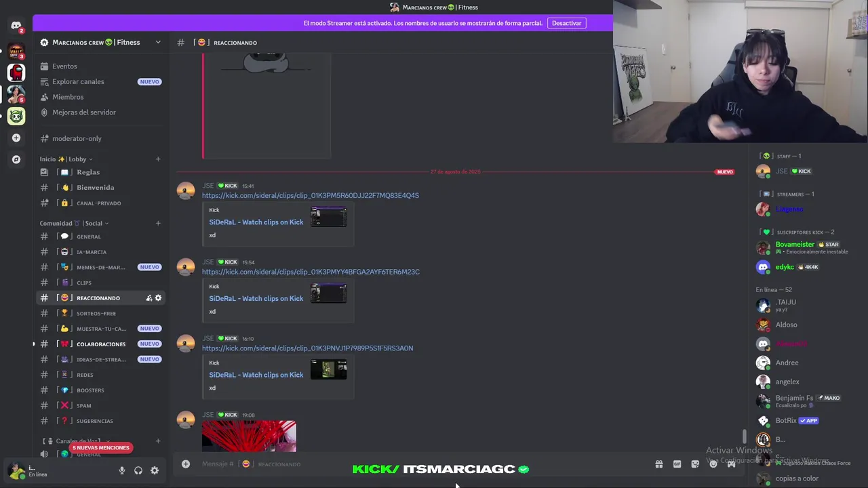This screenshot has width=868, height=488.
Task: Open the ideas-de-strea channel
Action: pos(100,359)
